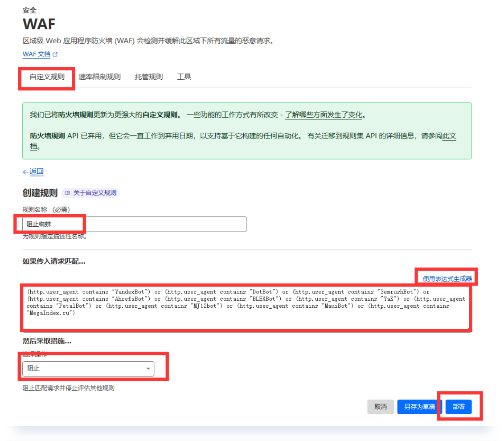504x441 pixels.
Task: Follow the 了解哪些方面发生了变化 link
Action: (x=324, y=115)
